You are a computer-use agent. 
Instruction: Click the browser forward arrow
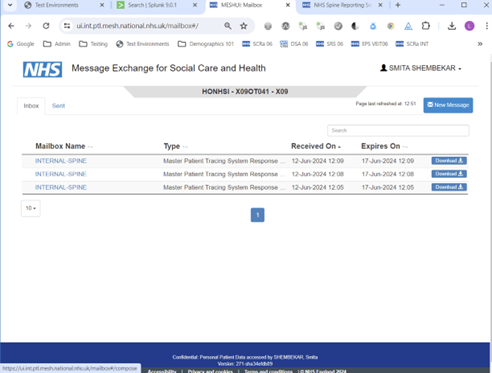(x=28, y=26)
